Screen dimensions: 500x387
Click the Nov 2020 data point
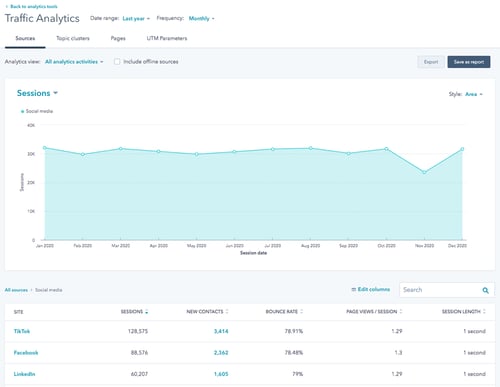click(424, 172)
